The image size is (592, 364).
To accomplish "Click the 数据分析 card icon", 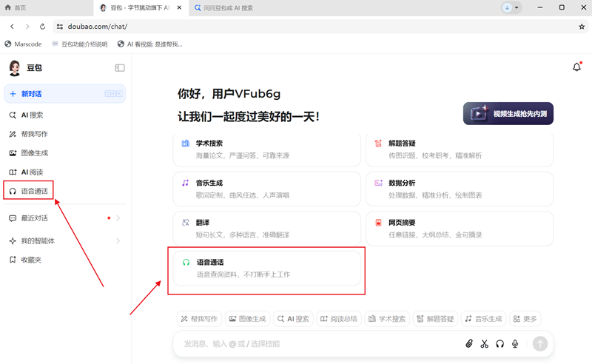I will tap(378, 183).
